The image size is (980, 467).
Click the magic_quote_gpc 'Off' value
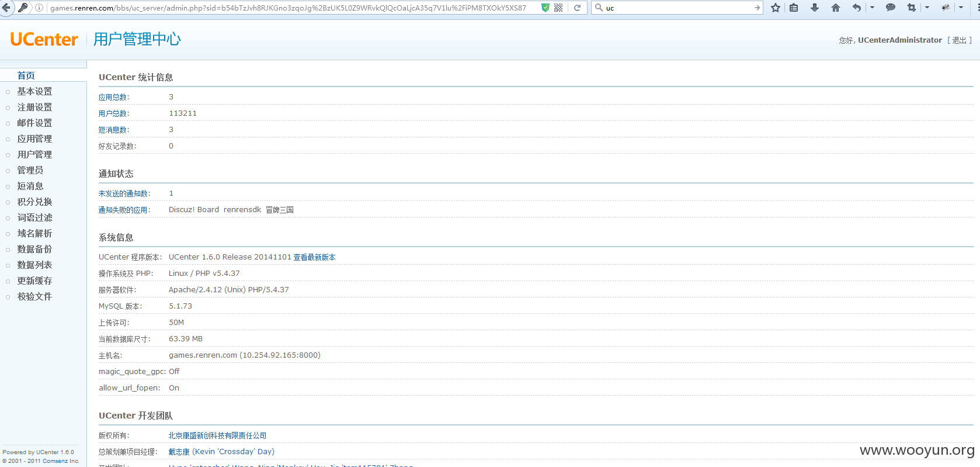pyautogui.click(x=174, y=372)
